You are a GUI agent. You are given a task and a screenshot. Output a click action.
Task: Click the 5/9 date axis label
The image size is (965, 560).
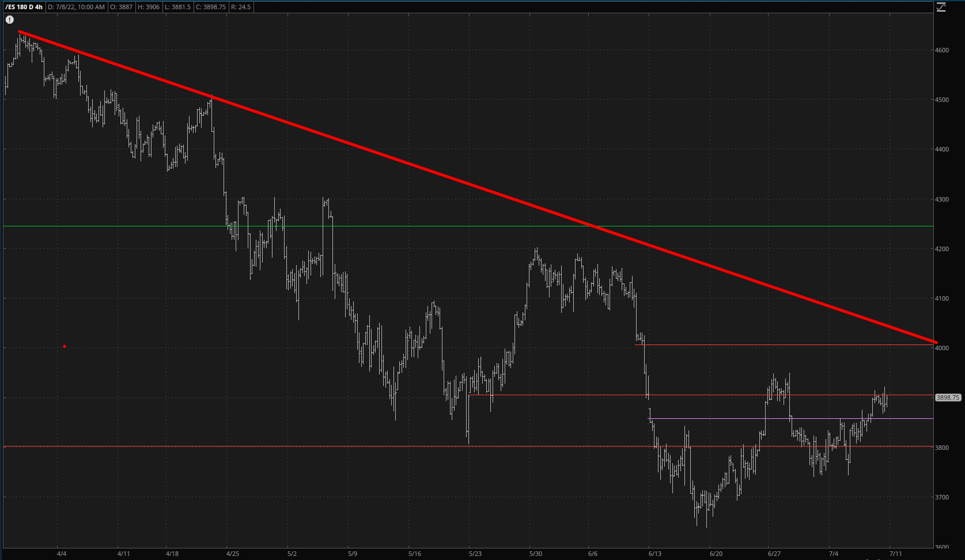tap(353, 554)
